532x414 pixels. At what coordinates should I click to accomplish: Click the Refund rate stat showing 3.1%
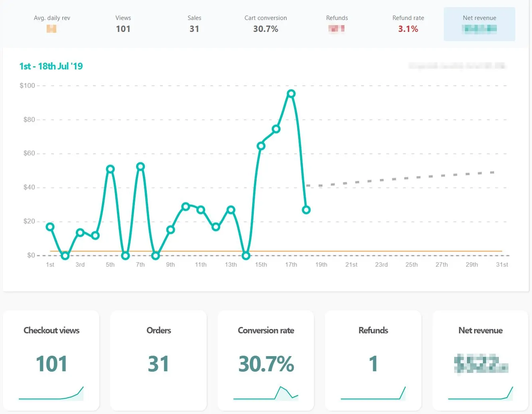408,23
